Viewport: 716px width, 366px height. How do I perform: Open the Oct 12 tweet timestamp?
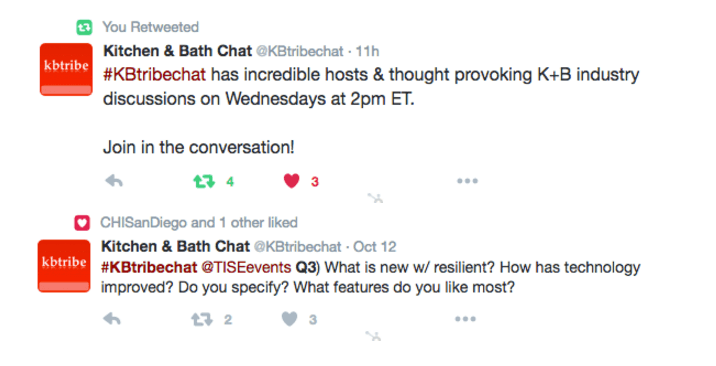(375, 247)
